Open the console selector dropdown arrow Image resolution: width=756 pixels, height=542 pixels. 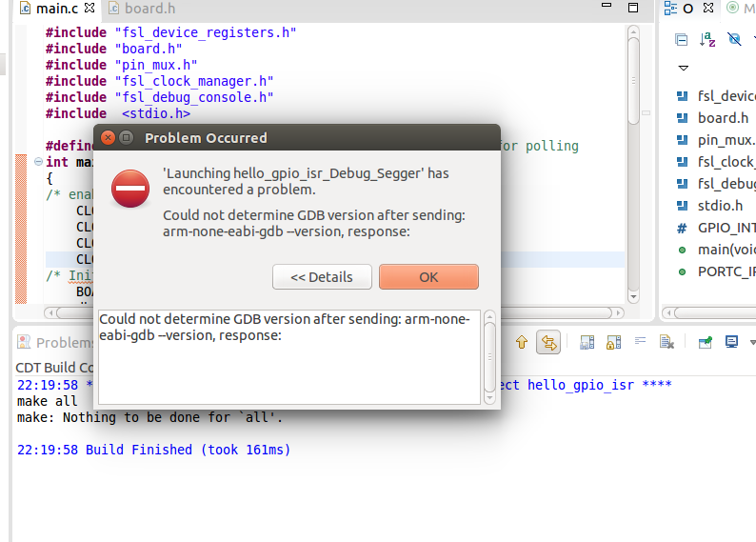[752, 342]
